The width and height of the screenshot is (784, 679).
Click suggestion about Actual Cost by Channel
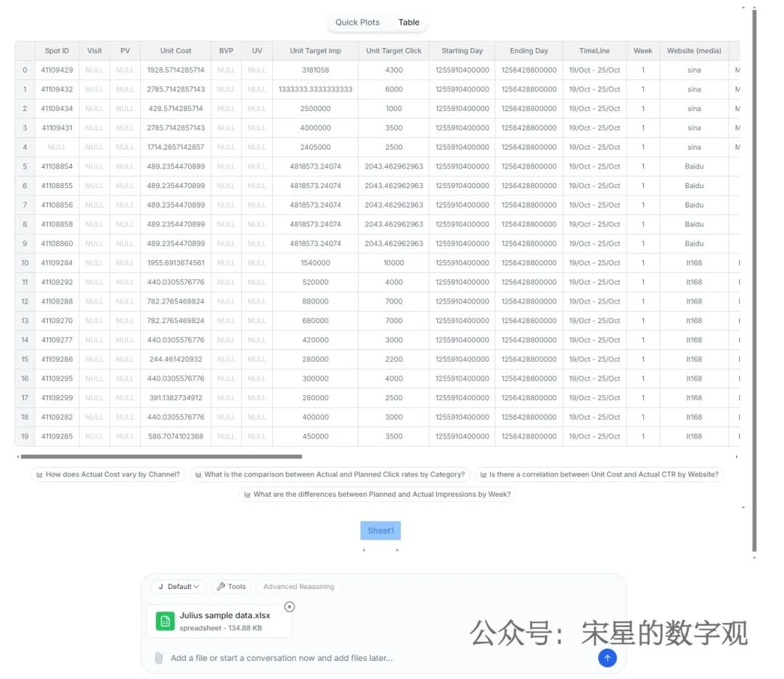pyautogui.click(x=108, y=474)
